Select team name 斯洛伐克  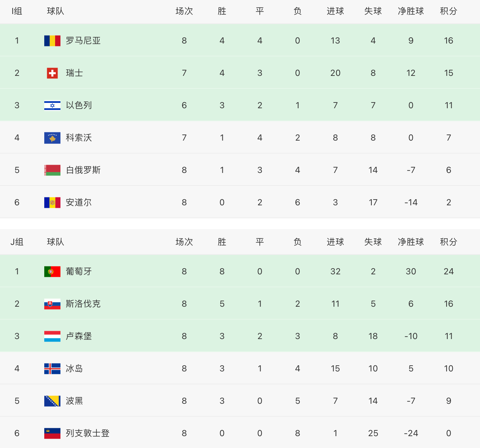[x=83, y=304]
